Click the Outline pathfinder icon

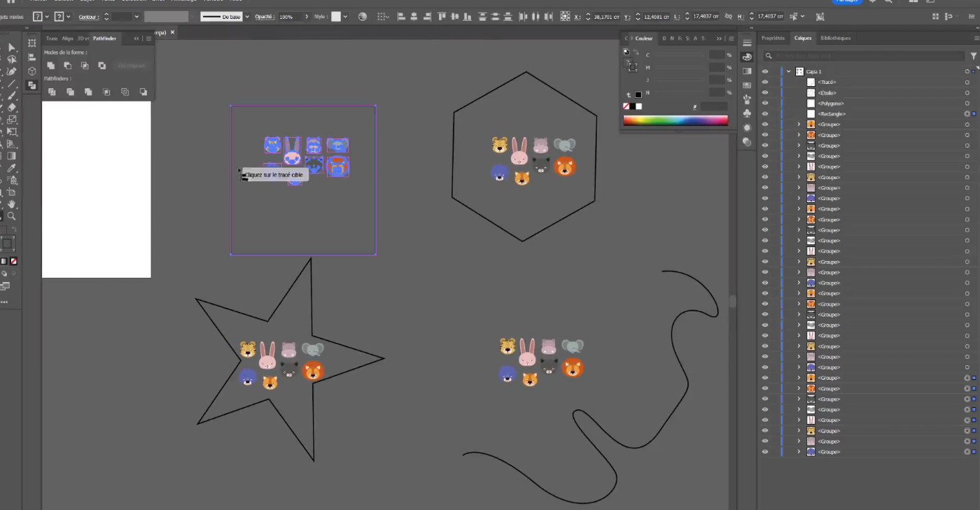(125, 92)
